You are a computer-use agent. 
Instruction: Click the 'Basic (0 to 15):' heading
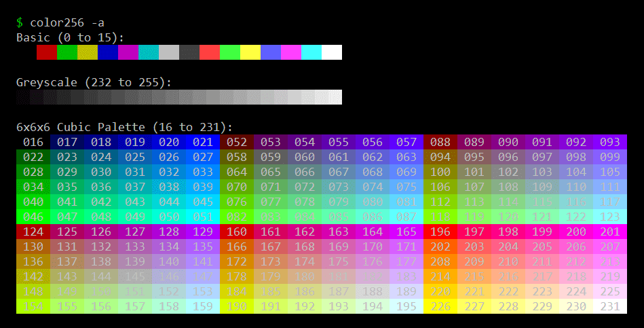click(70, 37)
